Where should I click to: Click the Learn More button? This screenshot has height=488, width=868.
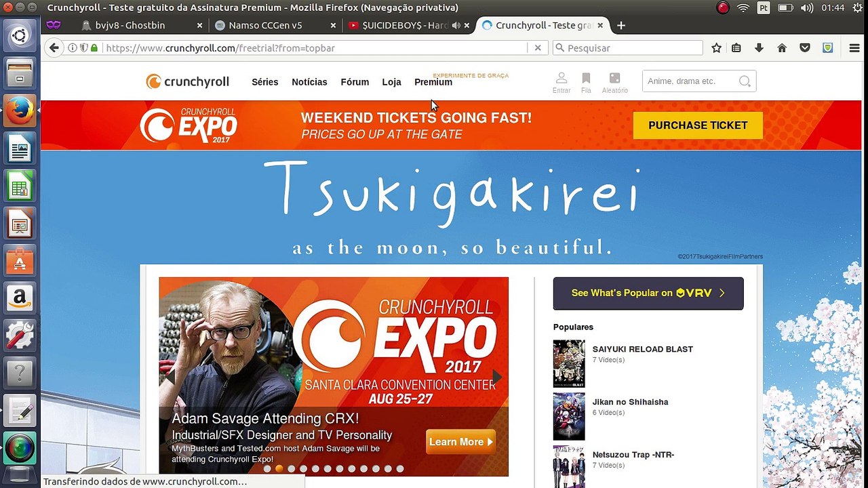pos(461,442)
